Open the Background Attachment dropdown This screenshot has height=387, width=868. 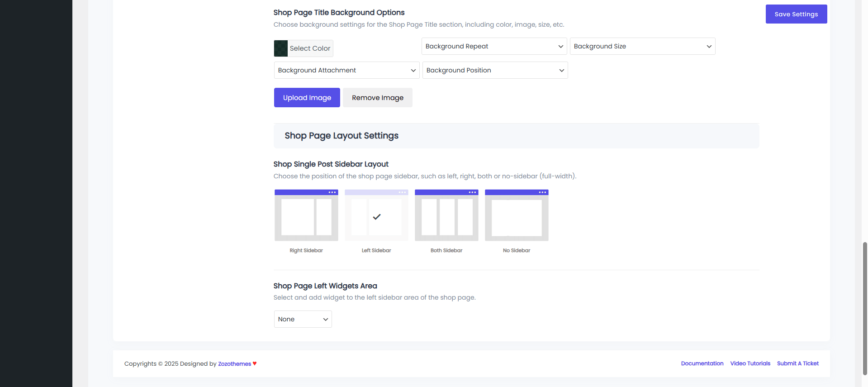click(346, 70)
